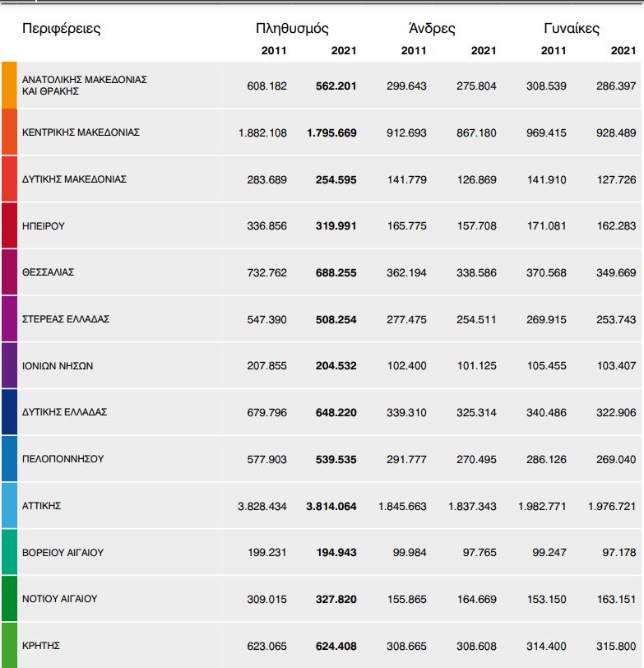Select the Άνδρες column header

click(x=432, y=29)
